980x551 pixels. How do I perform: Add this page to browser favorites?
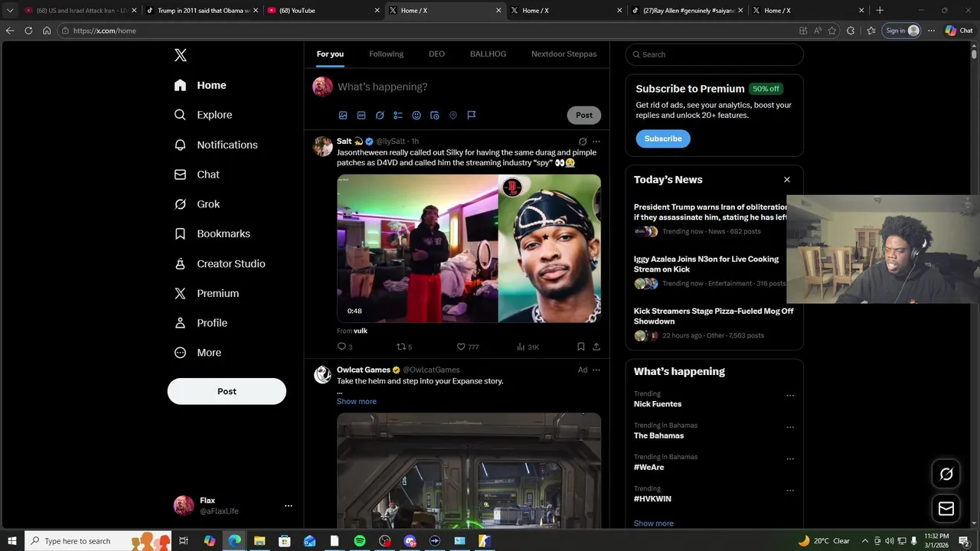[832, 31]
